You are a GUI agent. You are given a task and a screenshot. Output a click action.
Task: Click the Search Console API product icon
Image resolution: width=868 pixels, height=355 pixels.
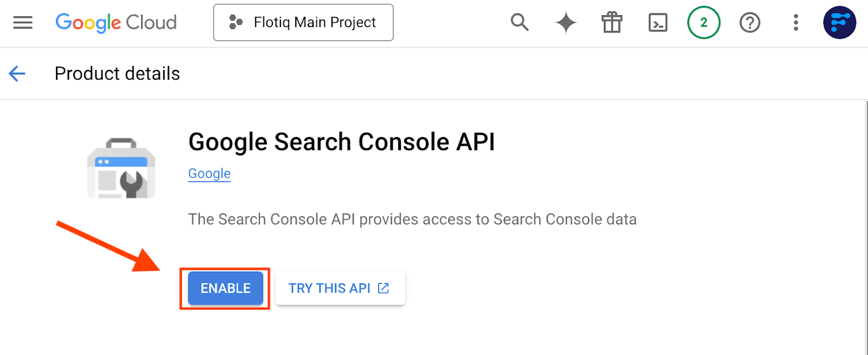pyautogui.click(x=122, y=168)
